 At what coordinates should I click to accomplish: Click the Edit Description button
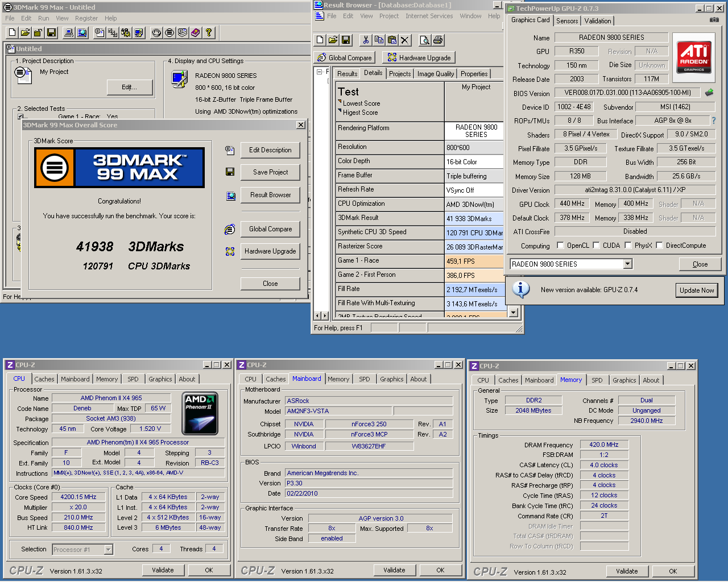click(x=270, y=150)
